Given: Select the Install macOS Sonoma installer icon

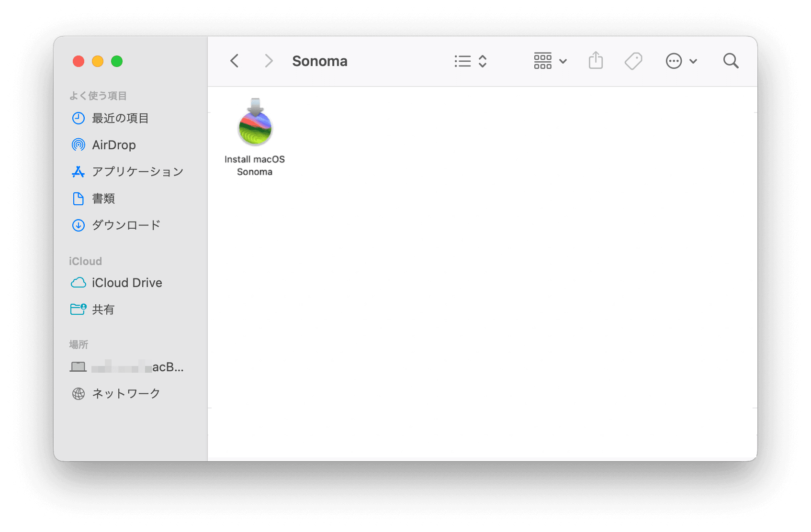Looking at the screenshot, I should tap(255, 122).
